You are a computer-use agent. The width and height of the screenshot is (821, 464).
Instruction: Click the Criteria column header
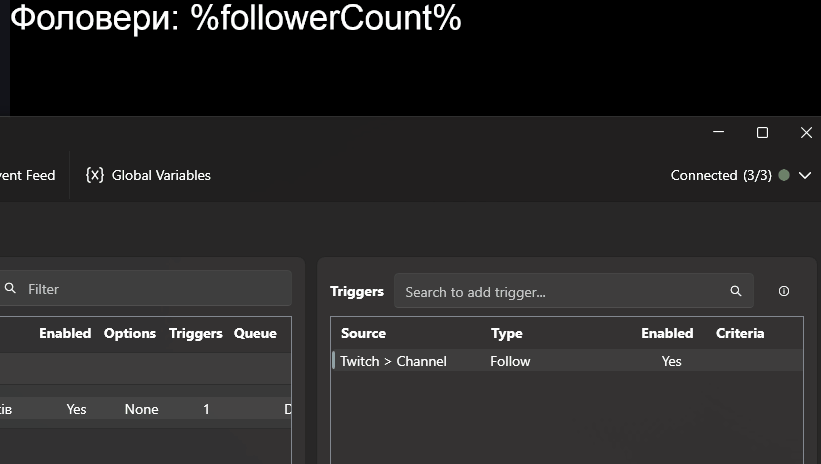click(740, 333)
